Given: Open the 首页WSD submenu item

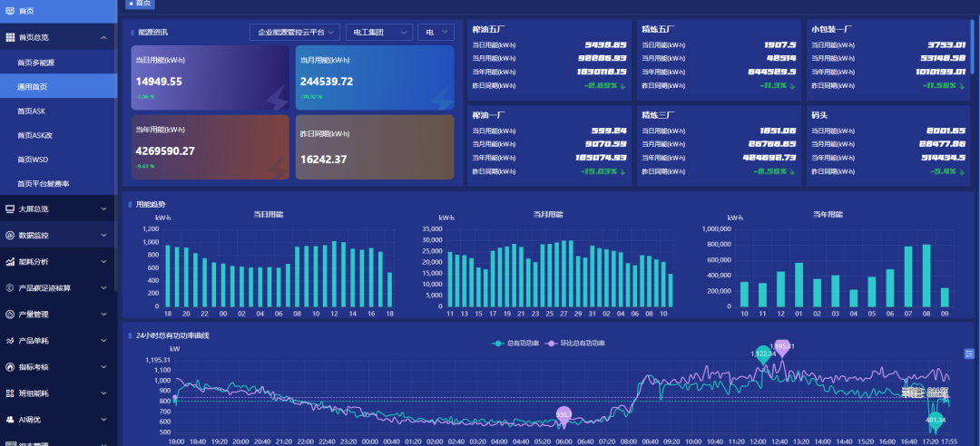Looking at the screenshot, I should point(58,160).
